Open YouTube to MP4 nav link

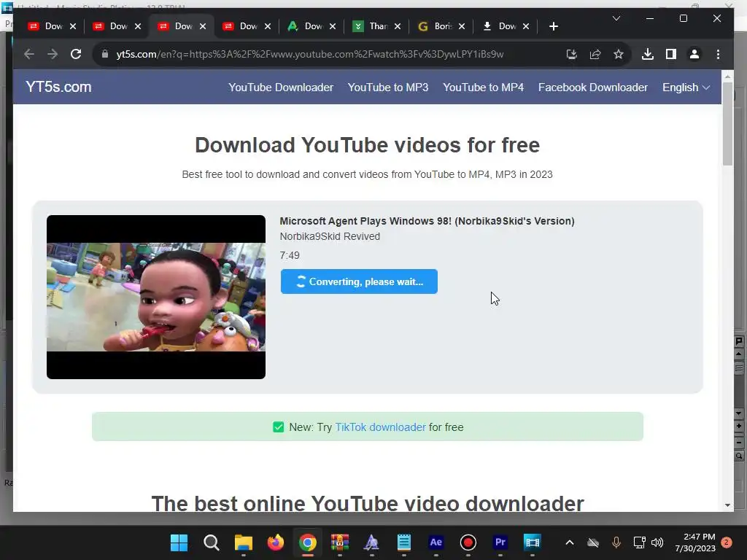click(483, 87)
